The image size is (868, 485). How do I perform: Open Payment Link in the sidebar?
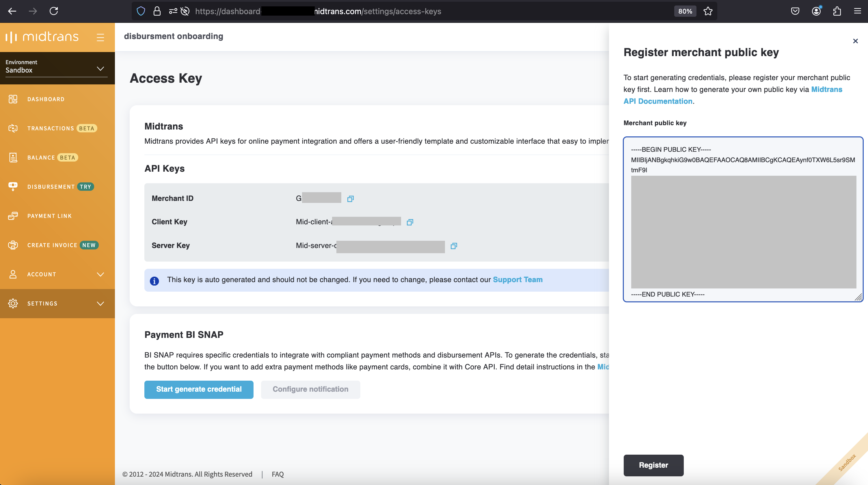click(x=57, y=216)
